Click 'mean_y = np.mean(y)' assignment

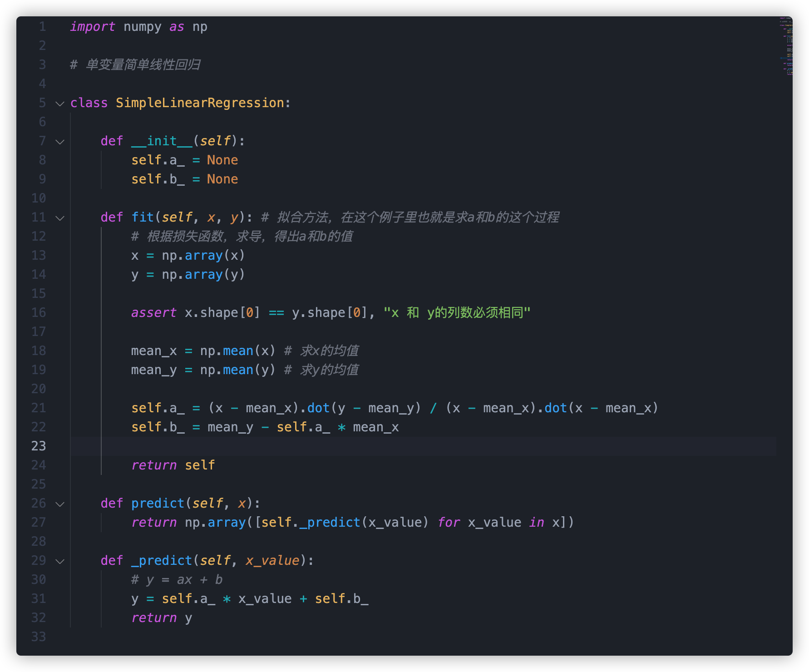click(203, 370)
